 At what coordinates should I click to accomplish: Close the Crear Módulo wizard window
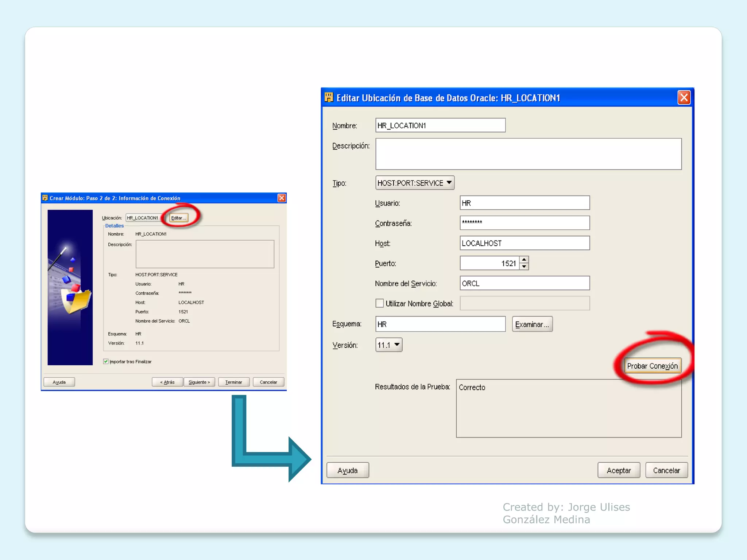tap(282, 198)
